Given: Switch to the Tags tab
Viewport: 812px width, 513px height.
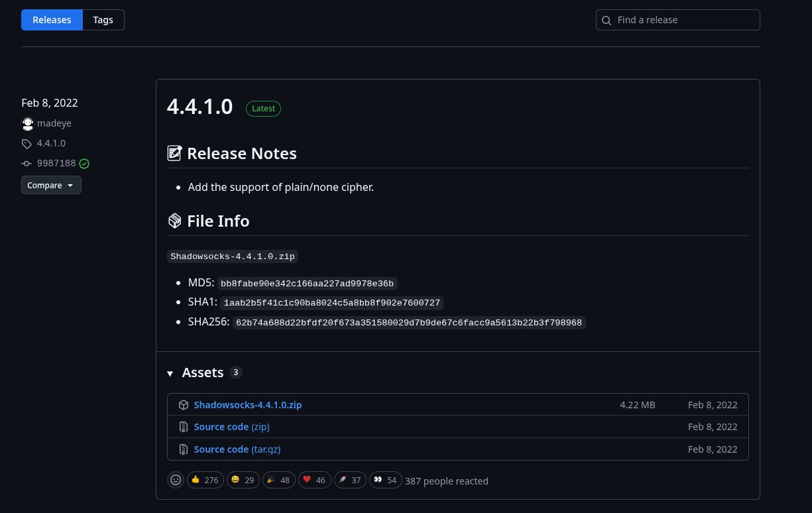Looking at the screenshot, I should [103, 20].
